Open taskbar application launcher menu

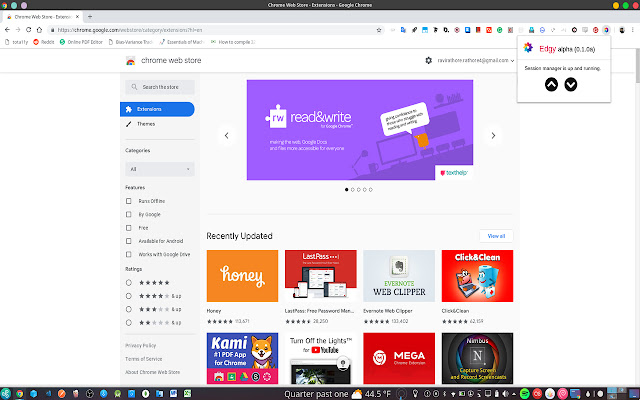(x=5, y=394)
